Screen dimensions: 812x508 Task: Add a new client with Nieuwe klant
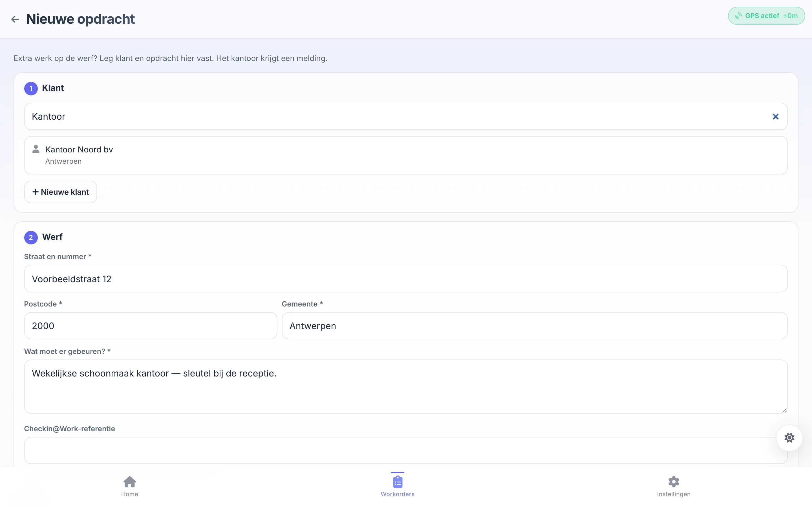pos(60,192)
